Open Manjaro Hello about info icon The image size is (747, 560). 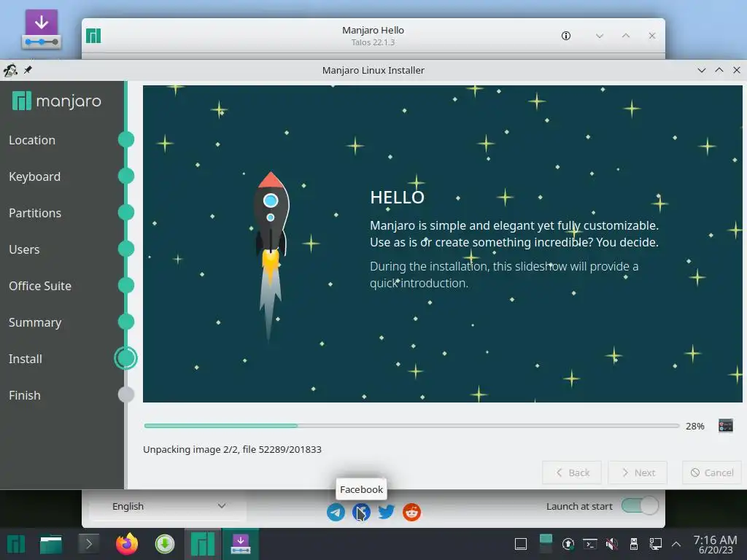566,36
